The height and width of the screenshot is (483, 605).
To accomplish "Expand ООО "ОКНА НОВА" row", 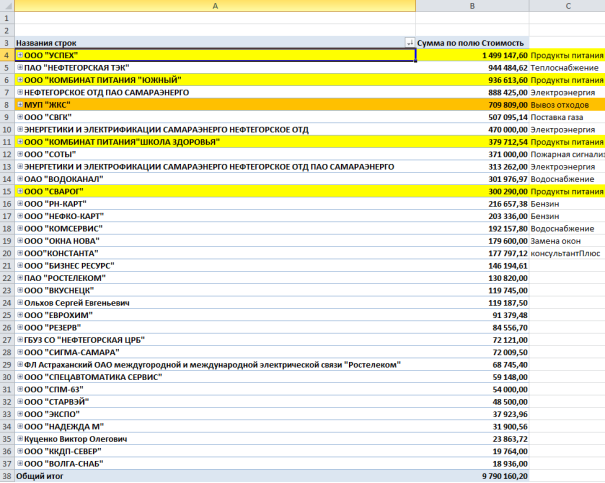I will coord(20,240).
